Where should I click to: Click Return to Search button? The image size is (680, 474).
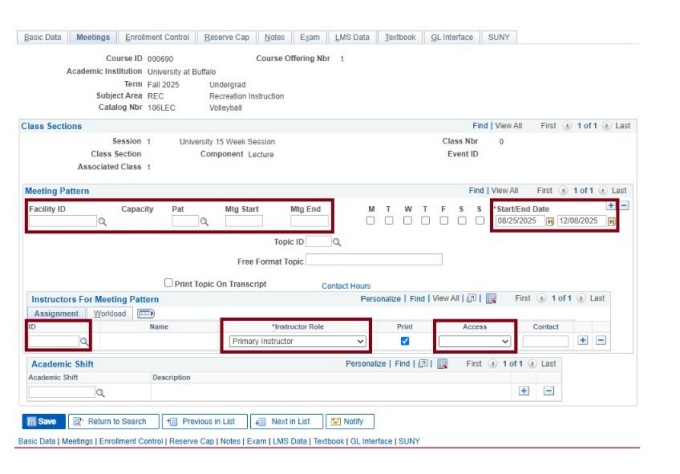[114, 422]
